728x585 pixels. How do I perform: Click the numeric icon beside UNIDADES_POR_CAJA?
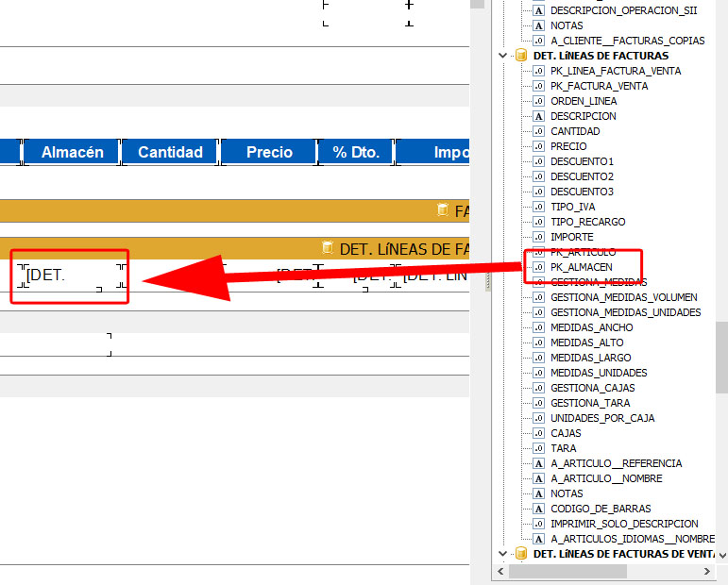tap(538, 418)
